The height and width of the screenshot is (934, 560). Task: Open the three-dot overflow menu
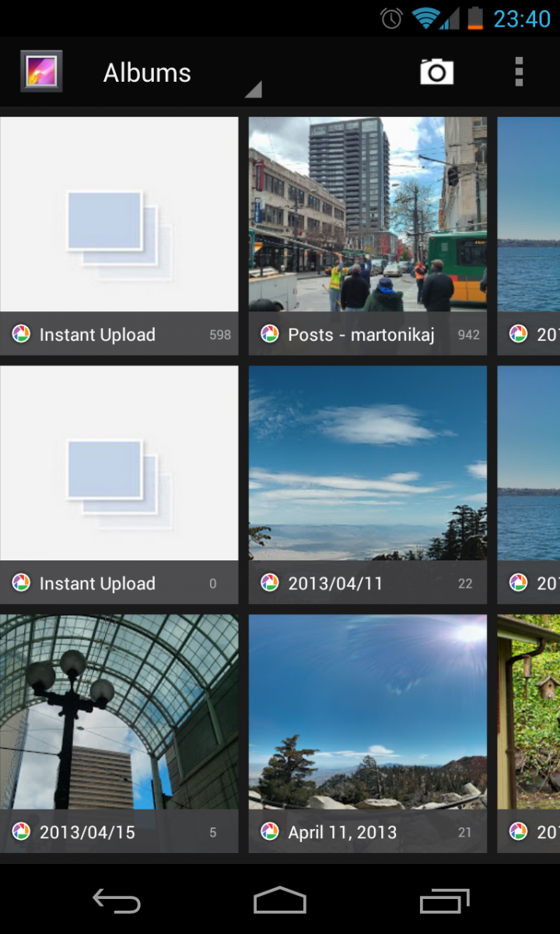pos(519,72)
